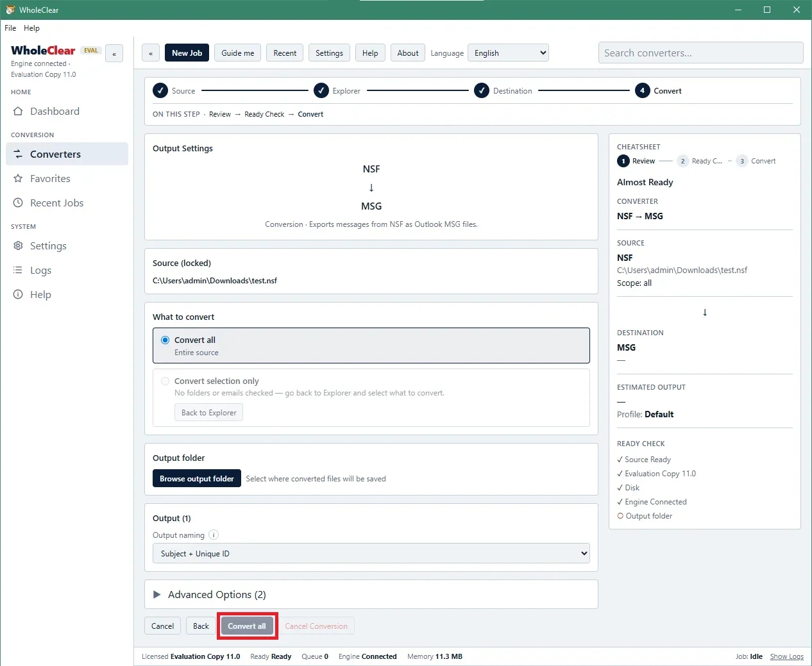This screenshot has width=812, height=666.
Task: Click the Guide me toolbar button
Action: 237,53
